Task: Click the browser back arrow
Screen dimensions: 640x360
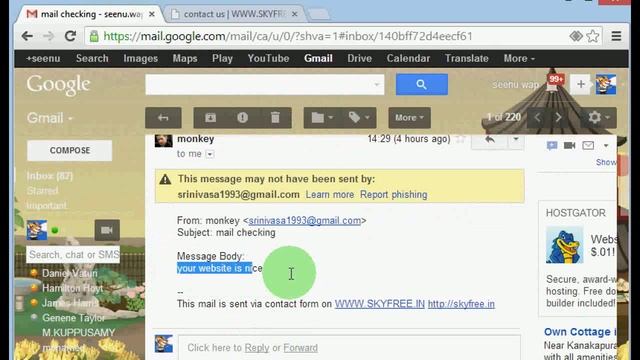Action: click(x=27, y=36)
